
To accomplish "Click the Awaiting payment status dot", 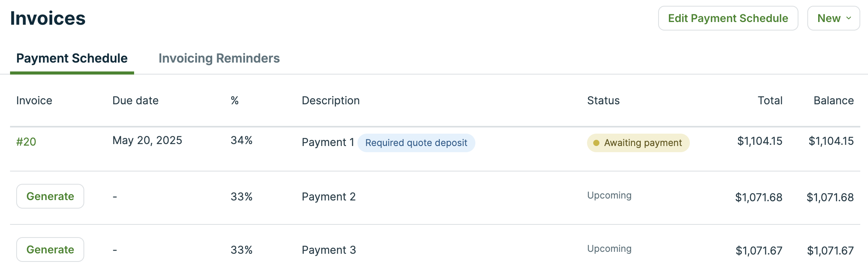I will coord(596,143).
